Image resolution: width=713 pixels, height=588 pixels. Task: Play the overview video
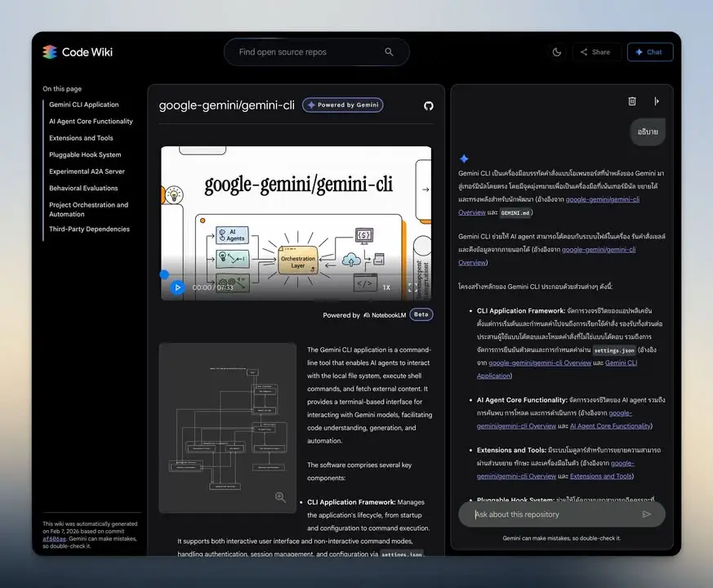(178, 287)
